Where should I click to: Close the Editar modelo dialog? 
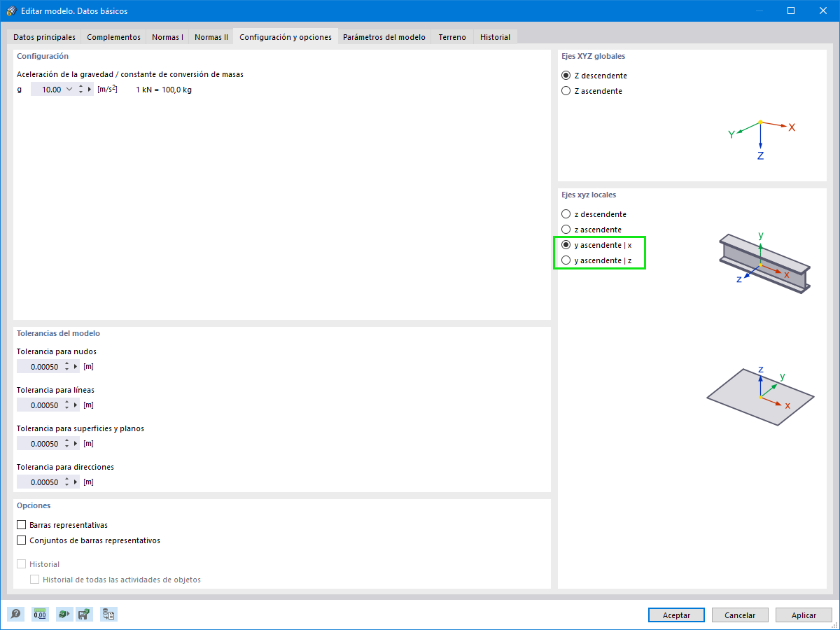(823, 10)
